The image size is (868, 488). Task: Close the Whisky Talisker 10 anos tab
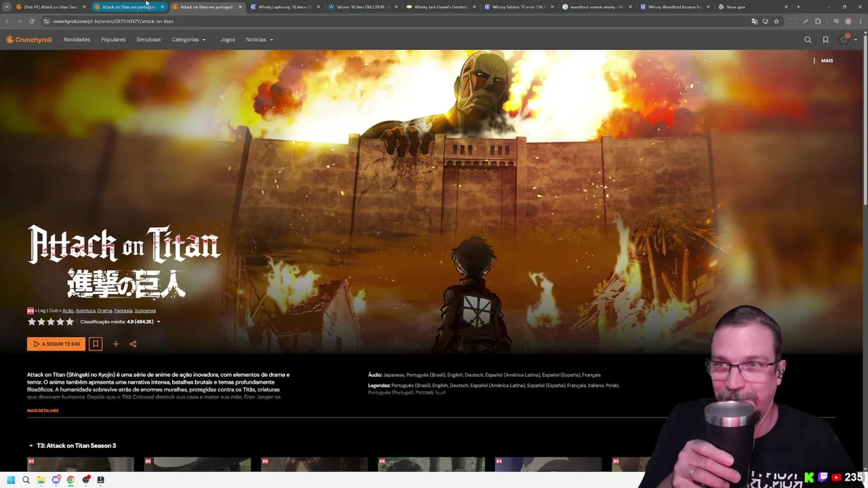coord(552,7)
